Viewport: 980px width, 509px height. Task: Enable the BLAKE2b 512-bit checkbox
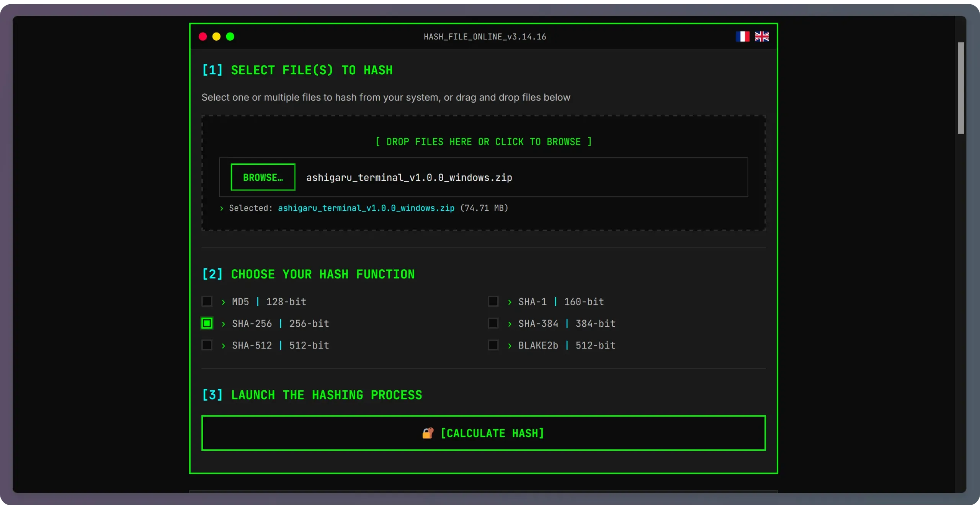pyautogui.click(x=493, y=345)
